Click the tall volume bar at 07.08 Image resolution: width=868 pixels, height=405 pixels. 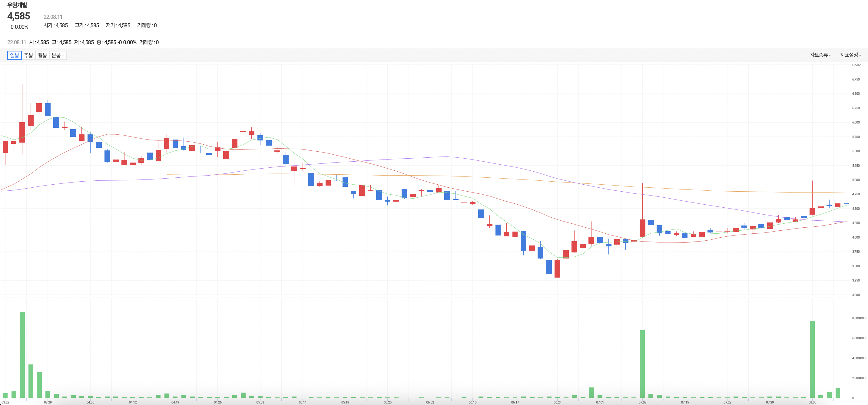642,364
